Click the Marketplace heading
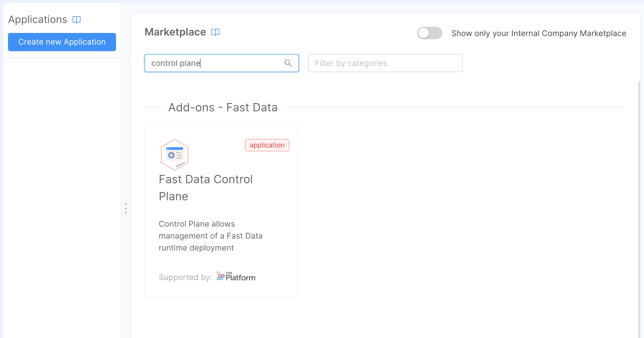The width and height of the screenshot is (644, 338). coord(175,32)
